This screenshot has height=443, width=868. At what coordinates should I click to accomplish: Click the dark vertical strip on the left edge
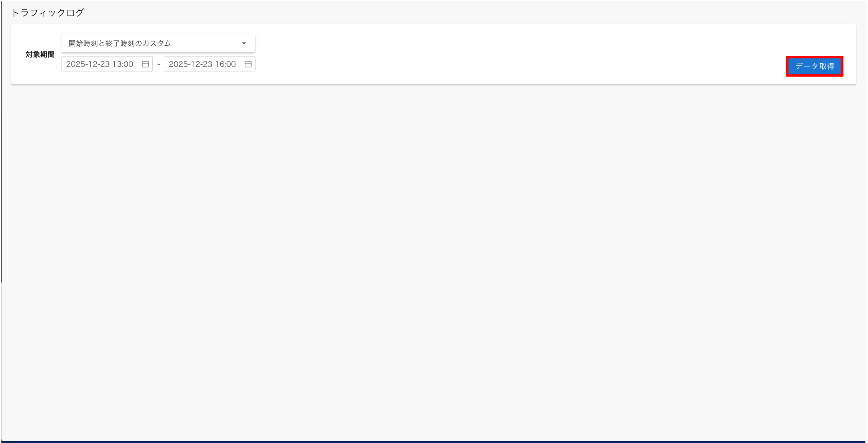point(1,144)
